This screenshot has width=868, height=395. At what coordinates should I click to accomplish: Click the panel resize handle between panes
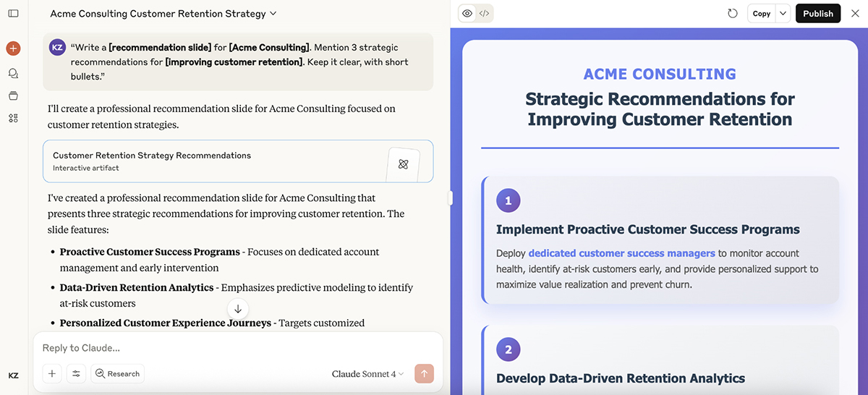451,197
